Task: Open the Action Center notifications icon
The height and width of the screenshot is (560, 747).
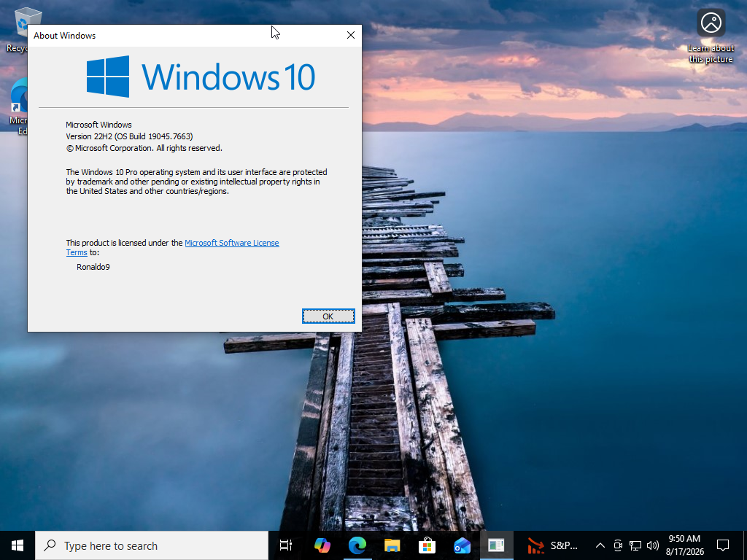Action: click(x=723, y=545)
